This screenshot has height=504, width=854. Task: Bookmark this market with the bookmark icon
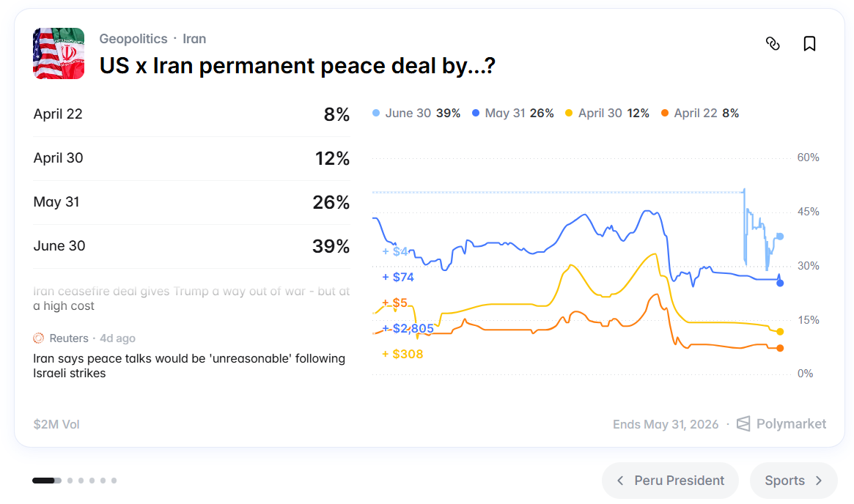click(809, 44)
